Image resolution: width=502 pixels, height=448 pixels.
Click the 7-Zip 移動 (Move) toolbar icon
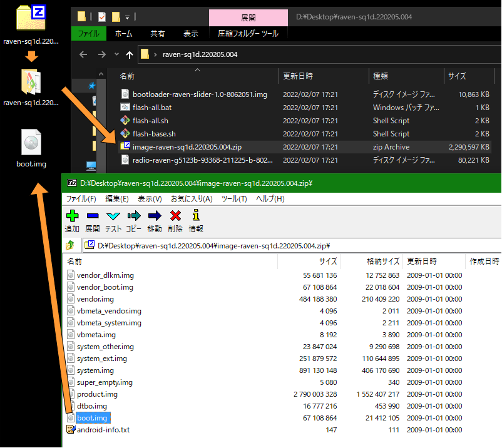tap(155, 216)
